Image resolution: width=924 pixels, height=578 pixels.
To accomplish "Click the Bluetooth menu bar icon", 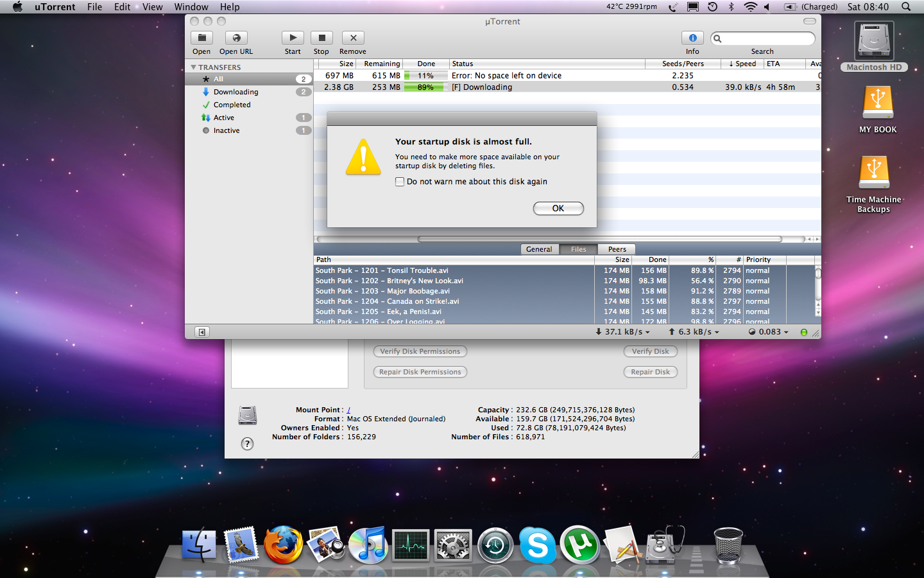I will (x=731, y=7).
